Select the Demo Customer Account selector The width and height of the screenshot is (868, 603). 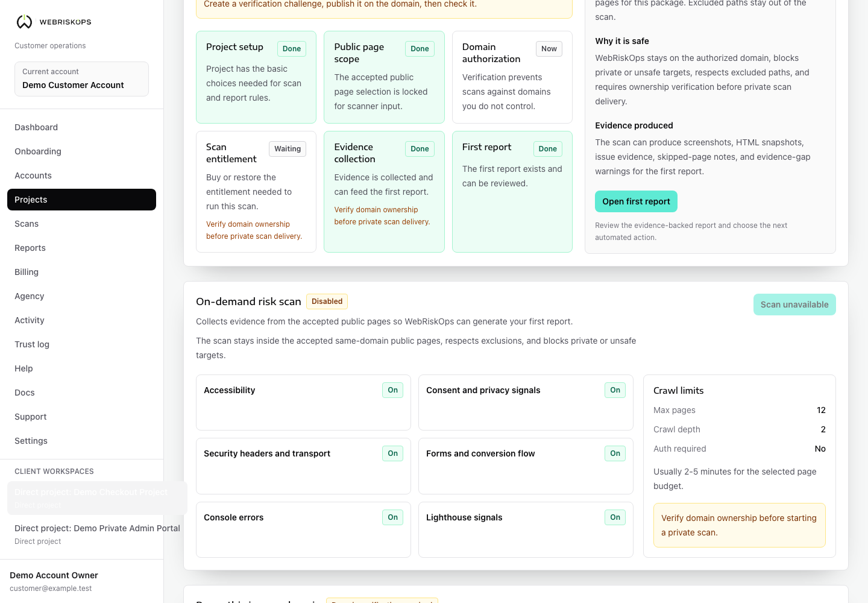81,79
